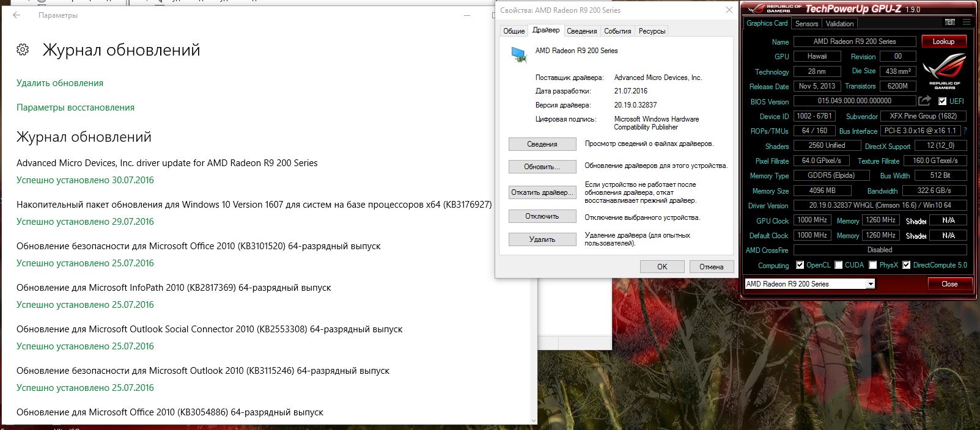Click the scroll-down arrow in the update history window
The image size is (980, 430).
[x=534, y=420]
